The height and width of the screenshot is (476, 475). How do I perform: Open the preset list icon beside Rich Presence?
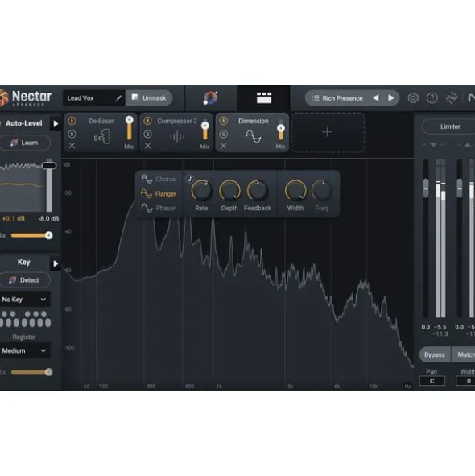coord(316,98)
